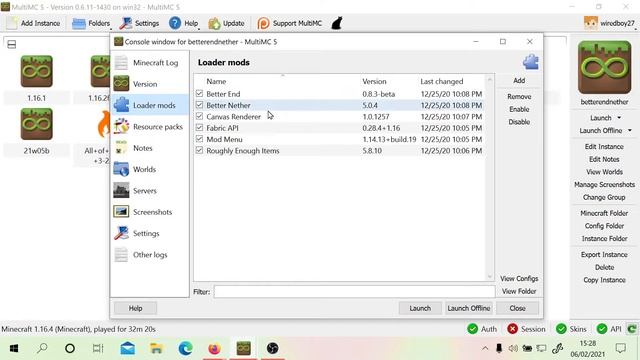Click the betterendnether instance icon on right panel
The image size is (640, 360).
(604, 68)
